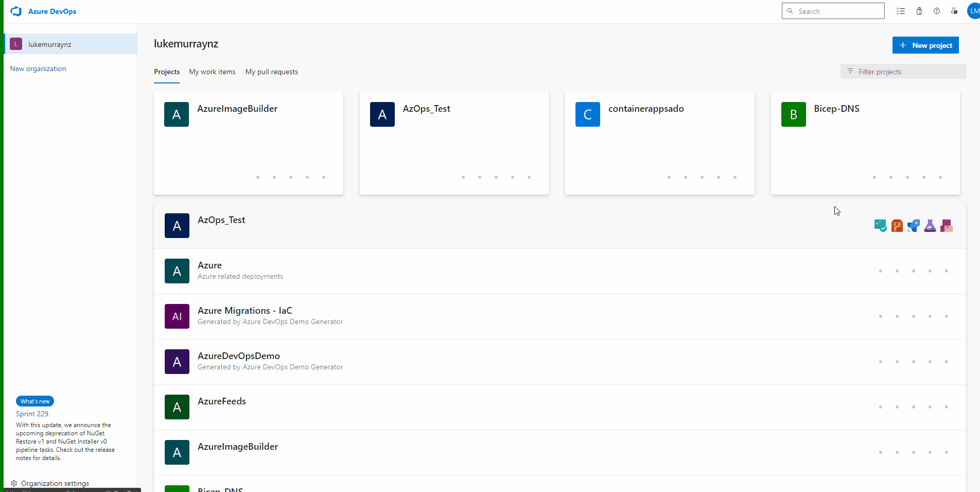The image size is (980, 492).
Task: Open the work items checklist icon in top bar
Action: click(901, 11)
